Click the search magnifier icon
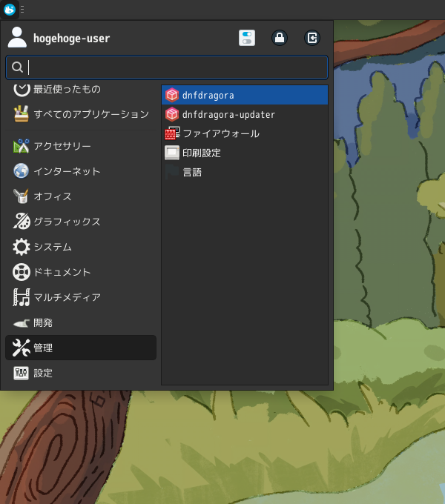This screenshot has height=504, width=445. pos(17,67)
